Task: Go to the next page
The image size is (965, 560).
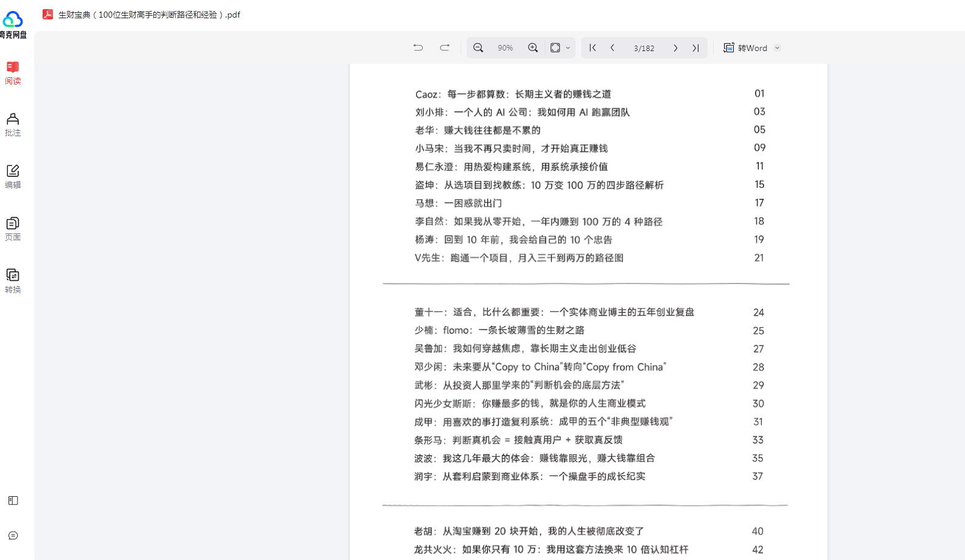Action: click(x=675, y=48)
